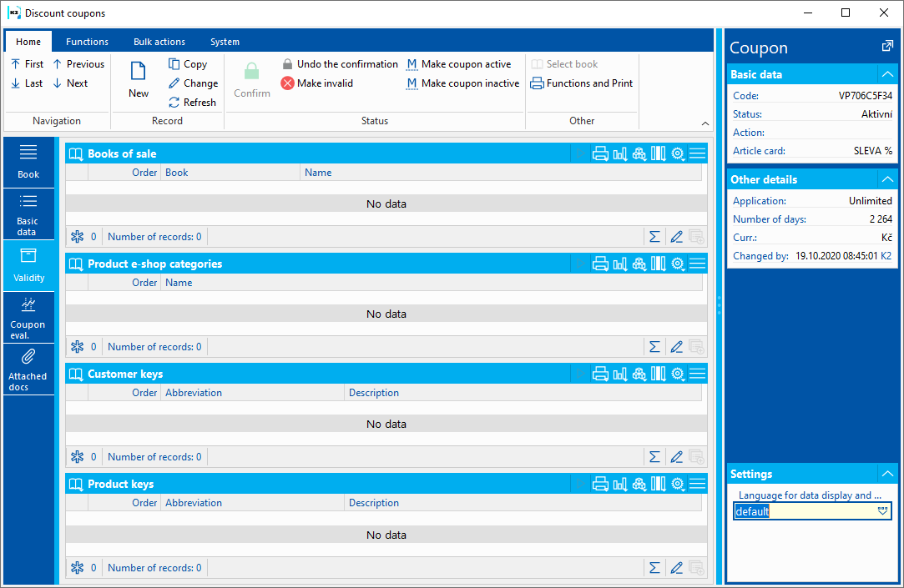This screenshot has width=904, height=588.
Task: Open cubes menu in Customer keys header
Action: point(639,374)
